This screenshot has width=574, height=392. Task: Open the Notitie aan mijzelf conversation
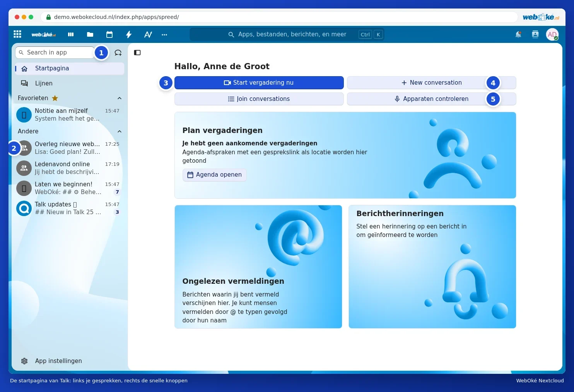pos(70,115)
